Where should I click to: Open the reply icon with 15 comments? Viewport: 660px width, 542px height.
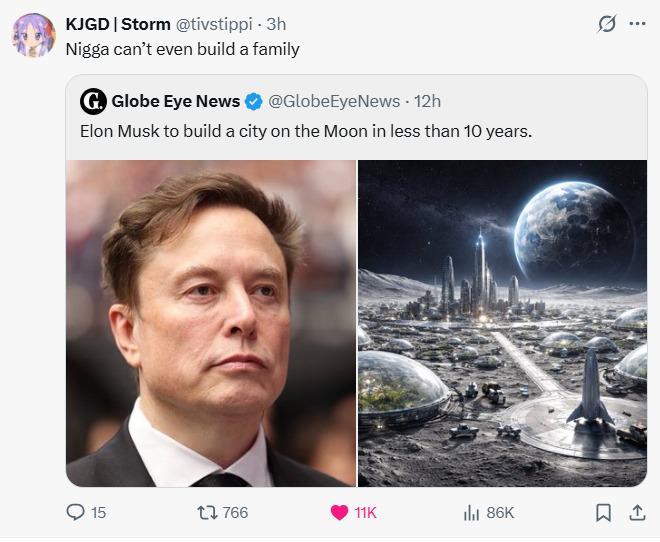(x=76, y=512)
